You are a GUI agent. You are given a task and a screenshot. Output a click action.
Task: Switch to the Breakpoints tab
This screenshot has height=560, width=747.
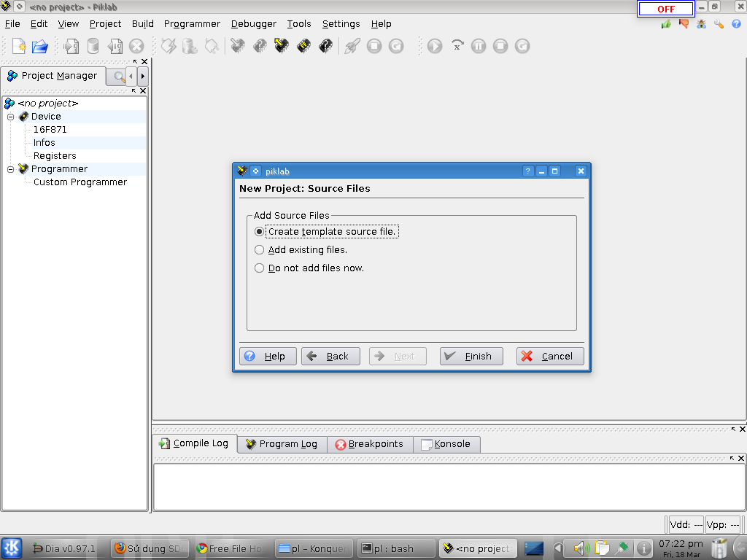[x=370, y=444]
